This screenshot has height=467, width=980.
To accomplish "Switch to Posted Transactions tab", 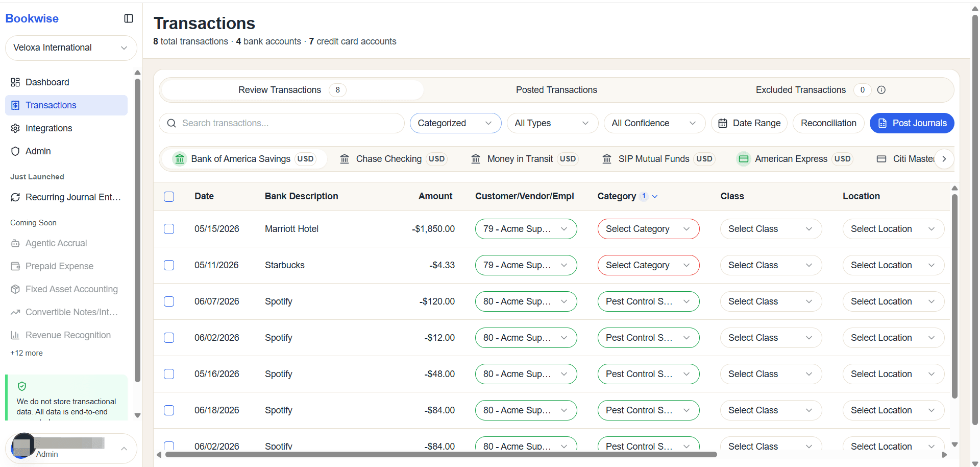I will [556, 90].
